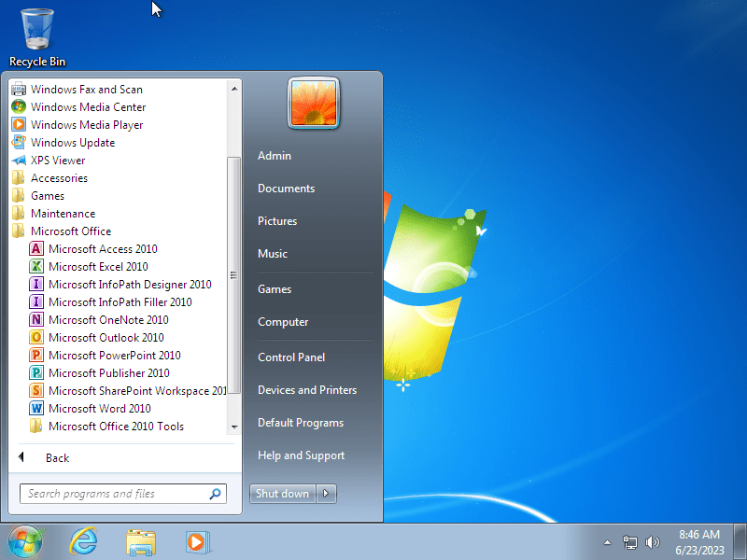Open the XPS Viewer icon
This screenshot has height=560, width=747.
tap(19, 160)
